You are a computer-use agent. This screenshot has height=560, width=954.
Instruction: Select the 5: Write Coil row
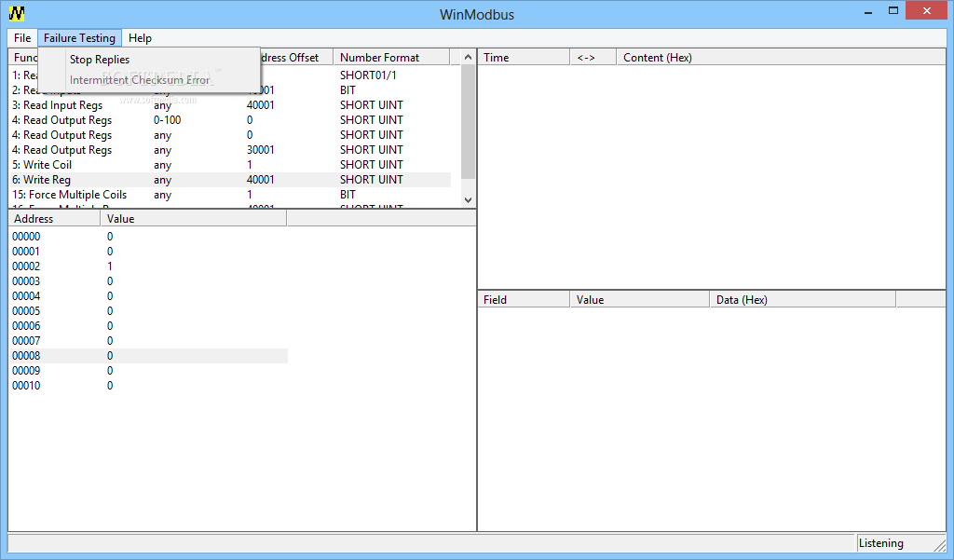(230, 164)
